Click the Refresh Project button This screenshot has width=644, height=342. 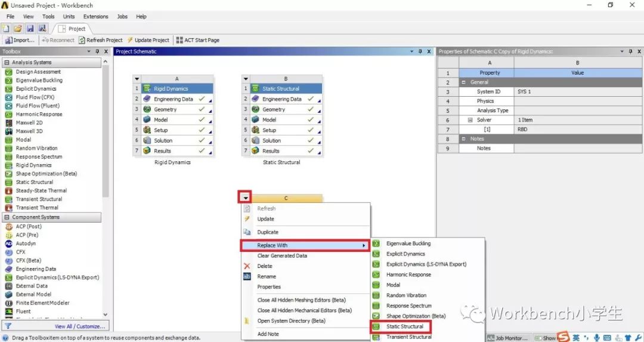[101, 40]
